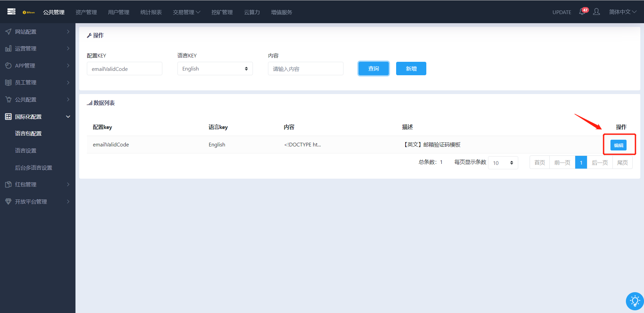Open 每页显示条数 page size dropdown

(503, 163)
